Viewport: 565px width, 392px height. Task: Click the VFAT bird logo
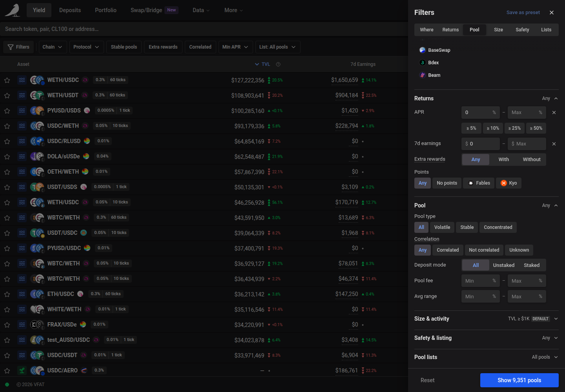pyautogui.click(x=13, y=10)
